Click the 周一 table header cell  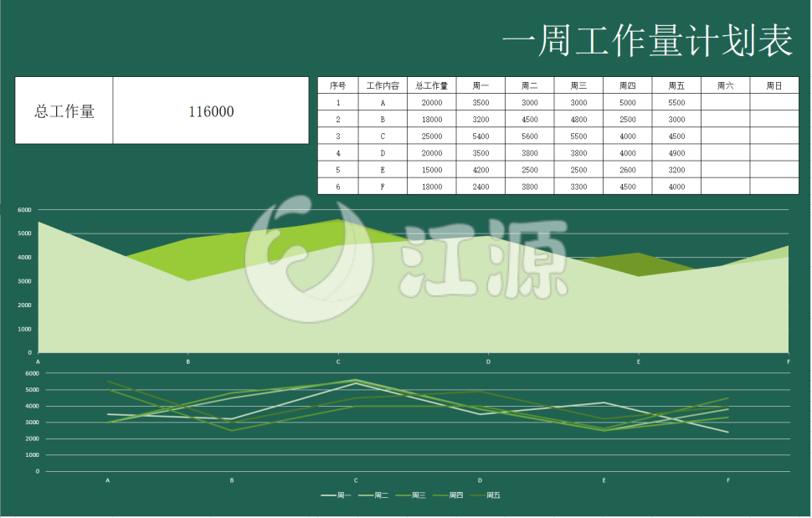click(x=481, y=85)
